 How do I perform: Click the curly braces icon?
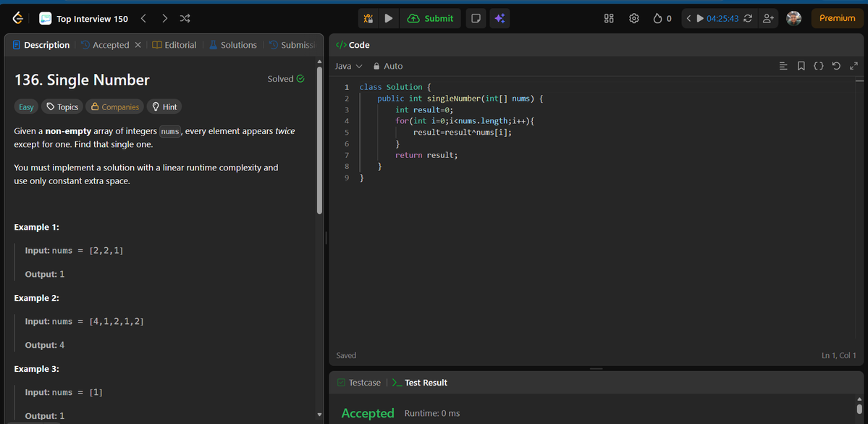pos(819,66)
